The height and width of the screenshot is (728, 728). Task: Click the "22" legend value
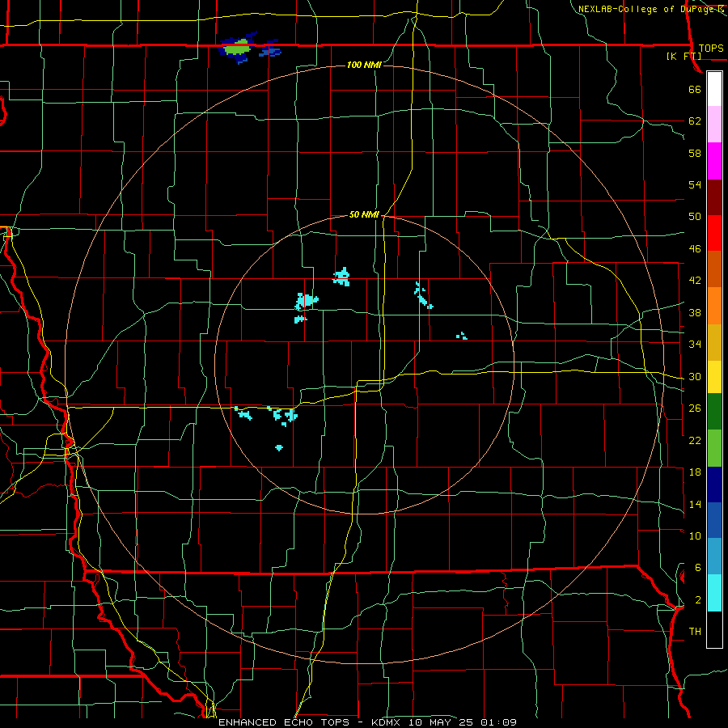695,441
